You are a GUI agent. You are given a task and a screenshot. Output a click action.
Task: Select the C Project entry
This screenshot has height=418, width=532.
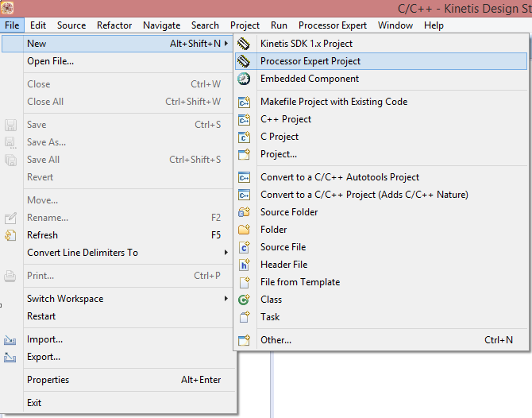tap(381, 137)
